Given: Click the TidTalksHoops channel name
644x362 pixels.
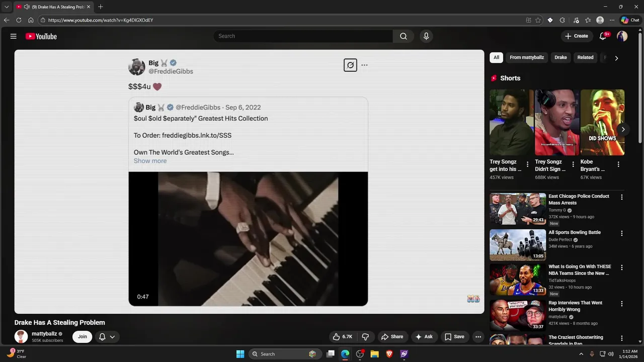Looking at the screenshot, I should (x=562, y=281).
